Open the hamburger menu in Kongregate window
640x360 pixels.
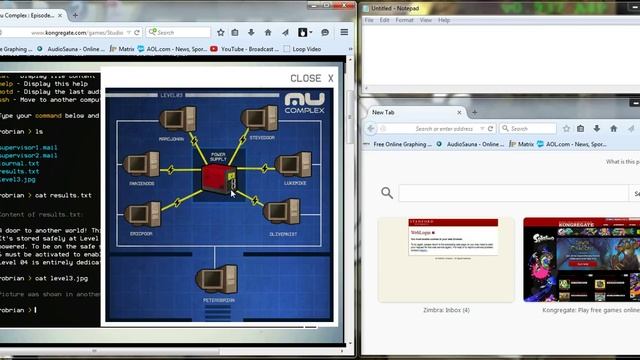pos(344,32)
